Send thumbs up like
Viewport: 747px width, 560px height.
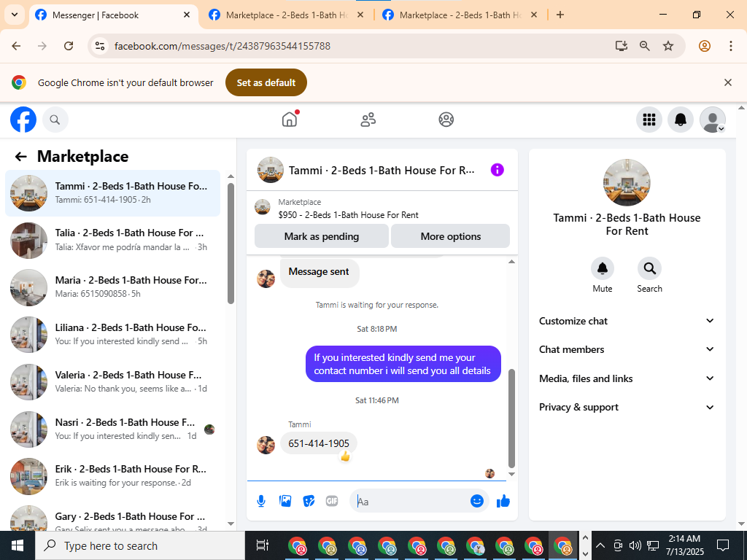(x=503, y=501)
